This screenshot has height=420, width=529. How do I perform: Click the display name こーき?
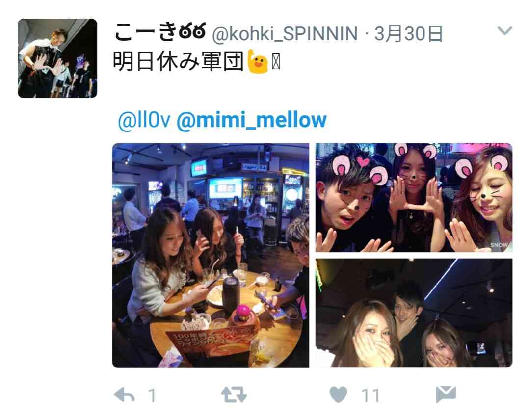[145, 33]
